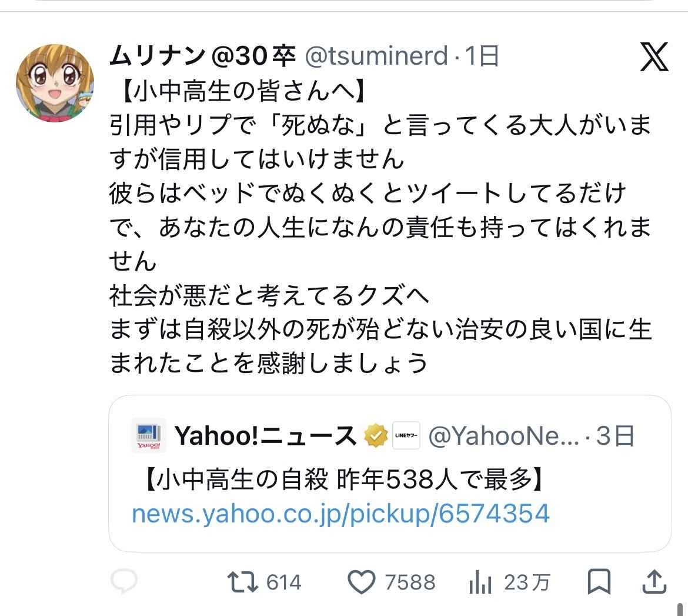
Task: Like the post with heart icon
Action: [362, 582]
